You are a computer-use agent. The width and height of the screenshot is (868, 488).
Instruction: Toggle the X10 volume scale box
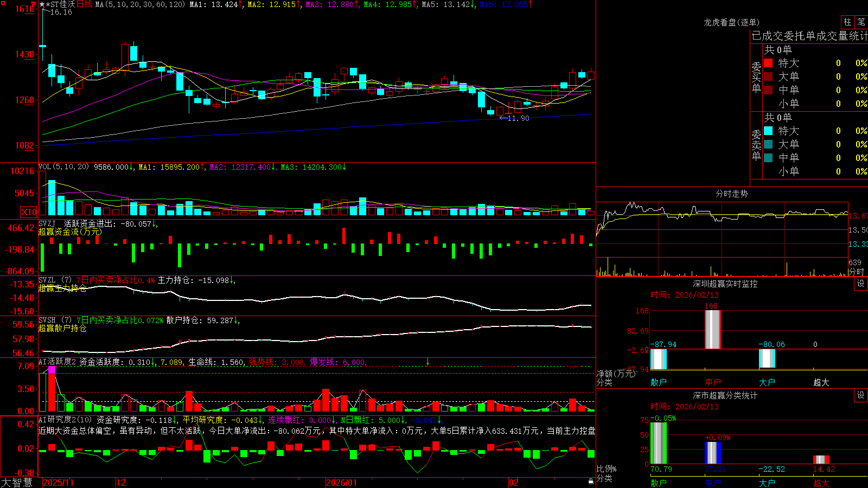(x=29, y=211)
